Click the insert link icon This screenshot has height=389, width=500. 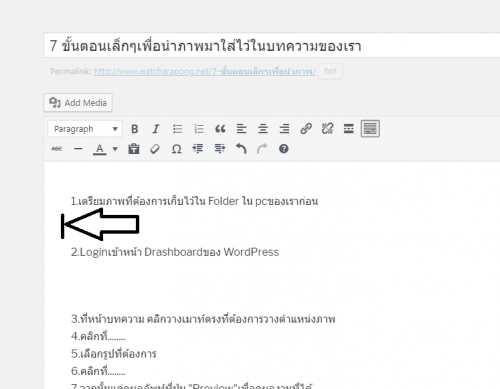pyautogui.click(x=306, y=129)
